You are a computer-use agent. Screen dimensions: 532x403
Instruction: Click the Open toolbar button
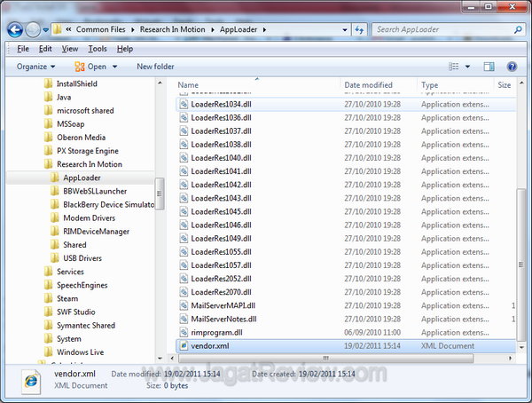click(x=91, y=67)
